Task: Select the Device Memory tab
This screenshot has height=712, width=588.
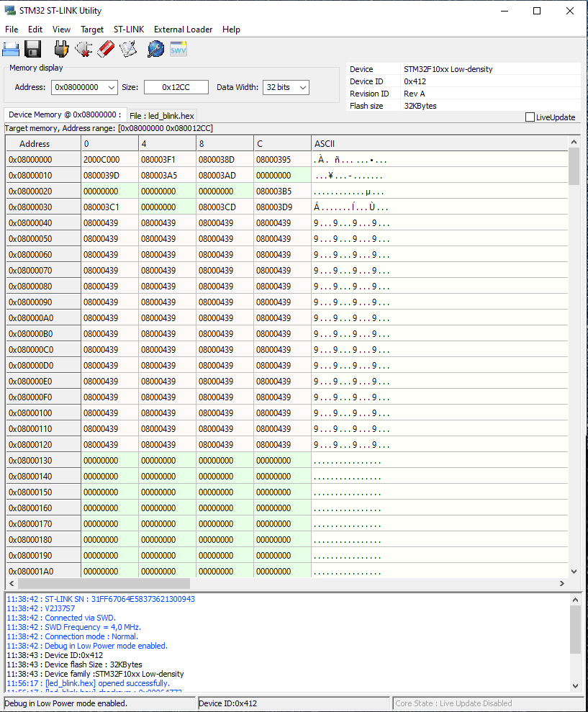Action: [65, 115]
